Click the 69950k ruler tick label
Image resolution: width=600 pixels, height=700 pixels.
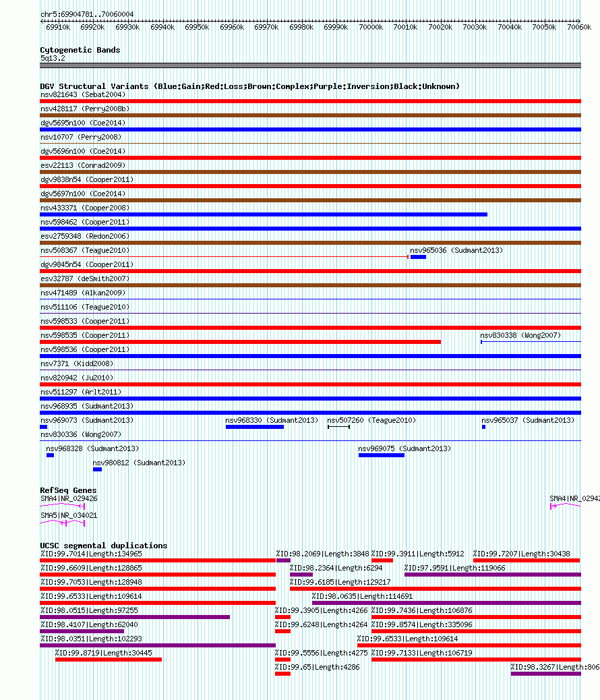point(197,27)
